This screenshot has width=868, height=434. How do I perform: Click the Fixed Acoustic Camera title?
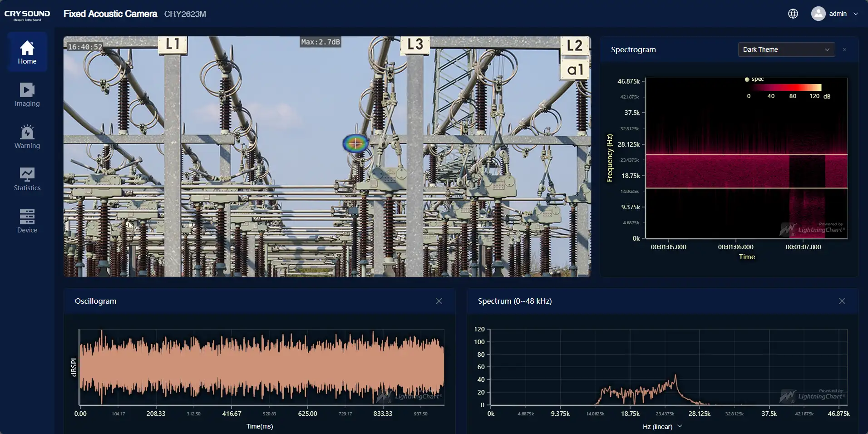click(110, 14)
